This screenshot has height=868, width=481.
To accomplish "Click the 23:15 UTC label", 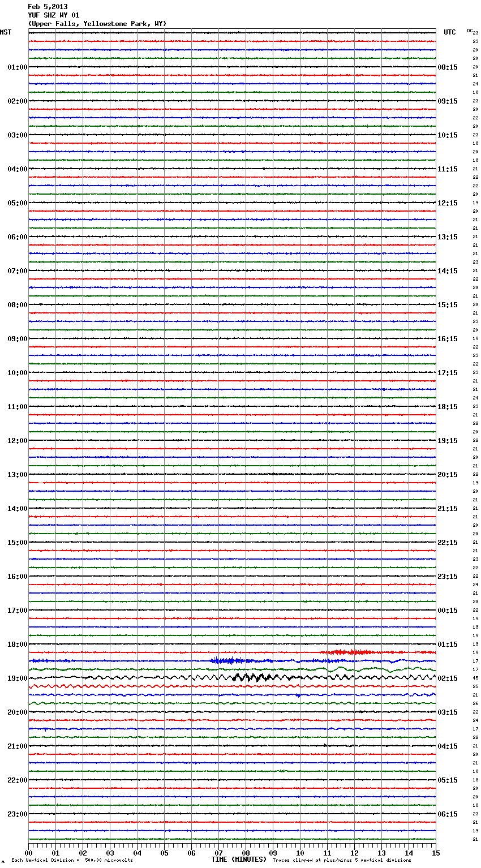I will click(448, 577).
